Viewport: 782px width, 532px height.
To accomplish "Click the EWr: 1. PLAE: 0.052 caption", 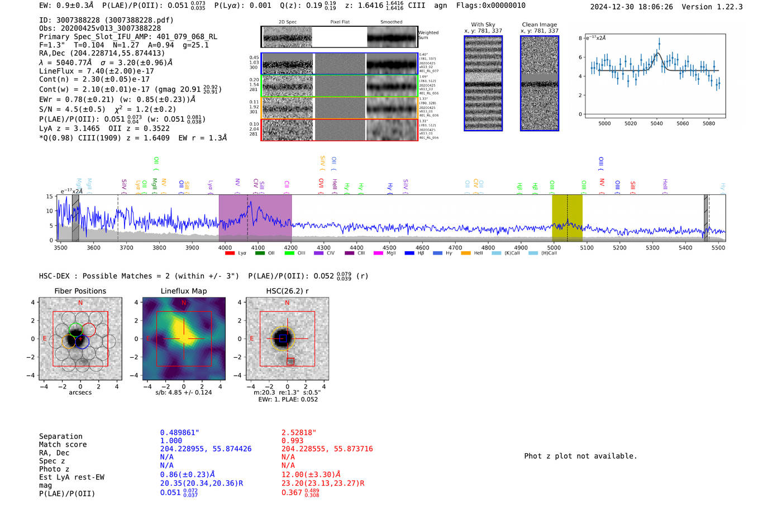I will (288, 400).
